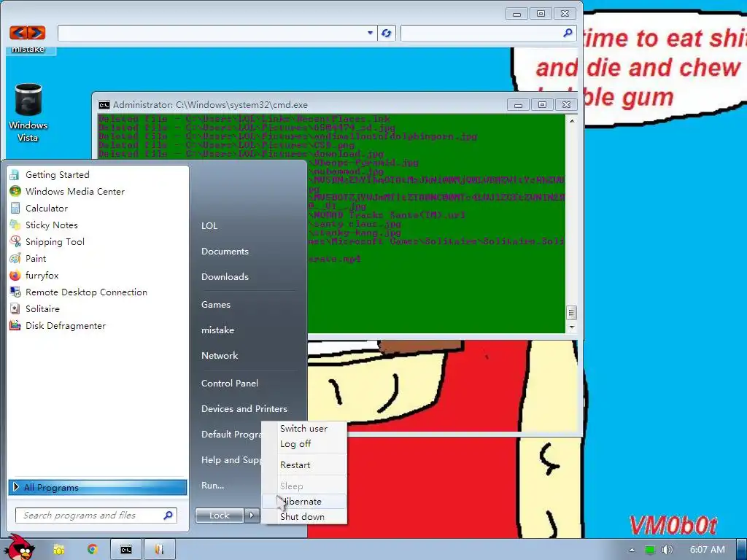
Task: Click the angry bird Start button
Action: click(20, 548)
